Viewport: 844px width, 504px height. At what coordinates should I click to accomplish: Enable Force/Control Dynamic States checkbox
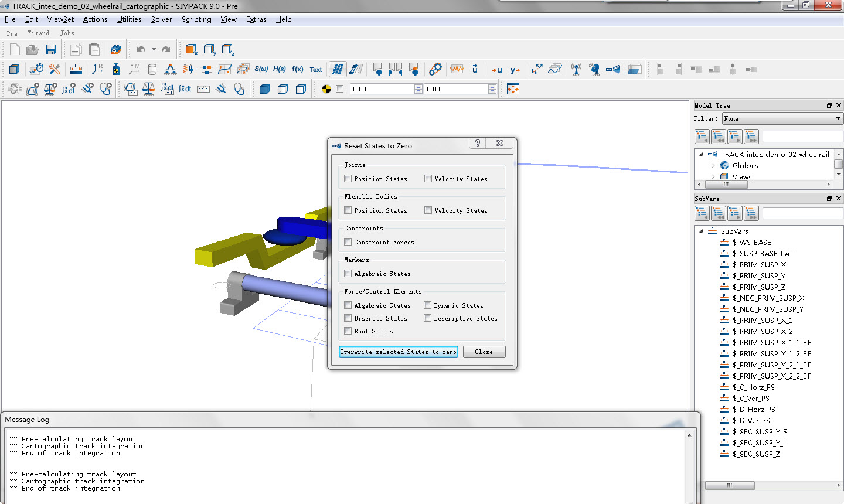click(428, 305)
